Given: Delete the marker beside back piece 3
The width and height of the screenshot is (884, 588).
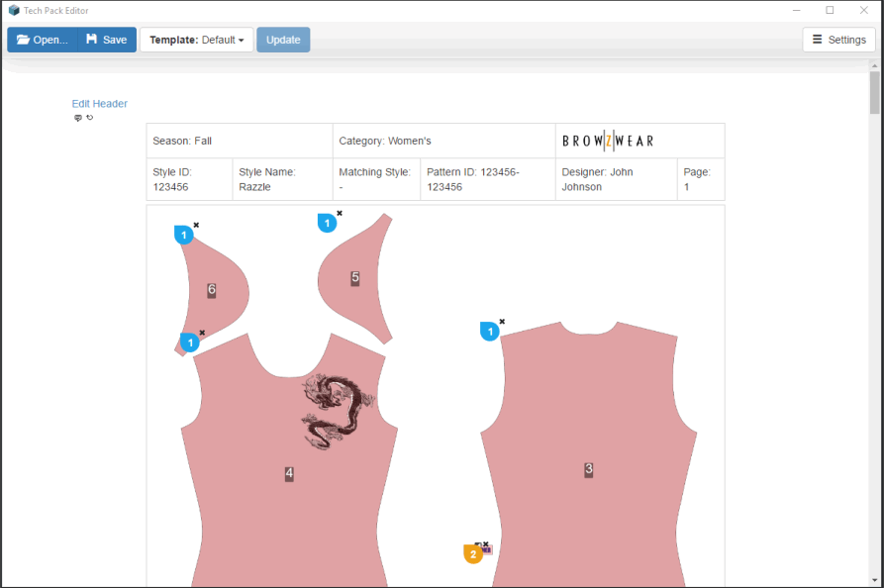Looking at the screenshot, I should 502,321.
